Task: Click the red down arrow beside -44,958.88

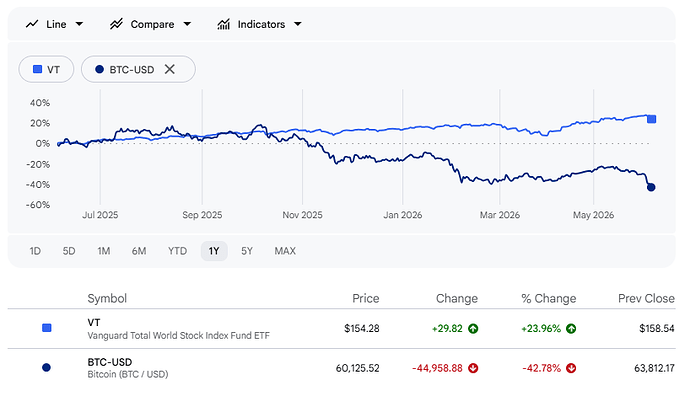Action: click(473, 368)
